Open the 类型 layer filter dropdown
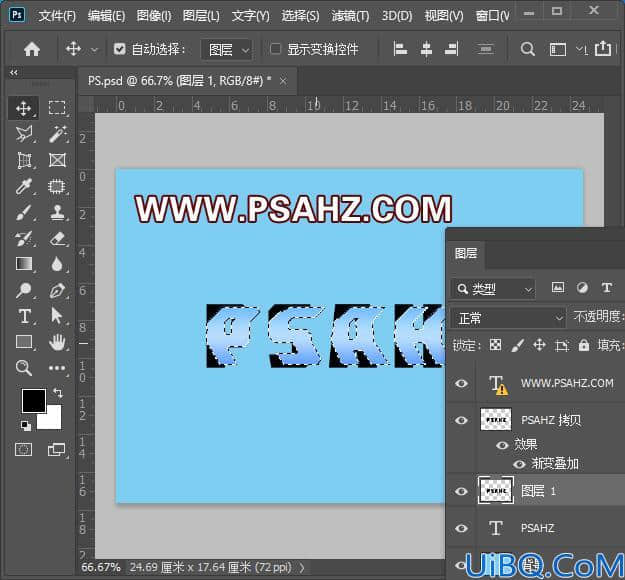Image resolution: width=625 pixels, height=580 pixels. point(493,289)
